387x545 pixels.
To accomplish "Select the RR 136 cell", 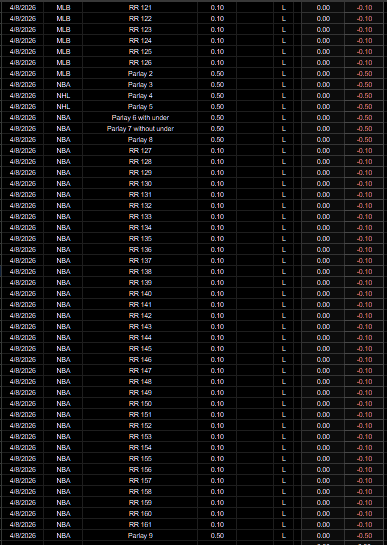I will tap(140, 250).
